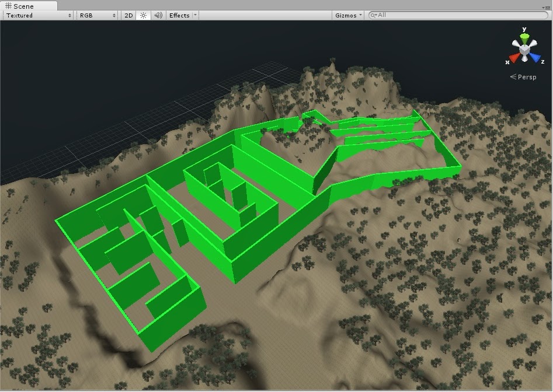Click the red X-axis cone gizmo
The width and height of the screenshot is (553, 392).
pos(513,57)
